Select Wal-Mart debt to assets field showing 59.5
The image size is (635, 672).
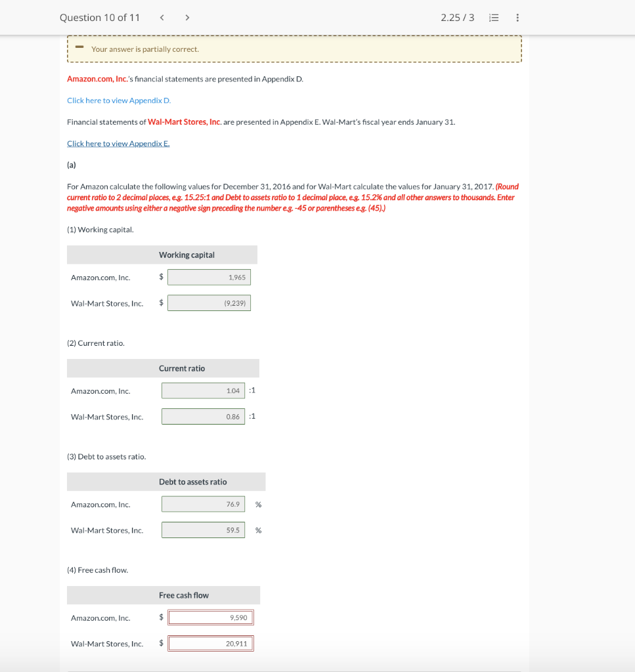[x=203, y=530]
